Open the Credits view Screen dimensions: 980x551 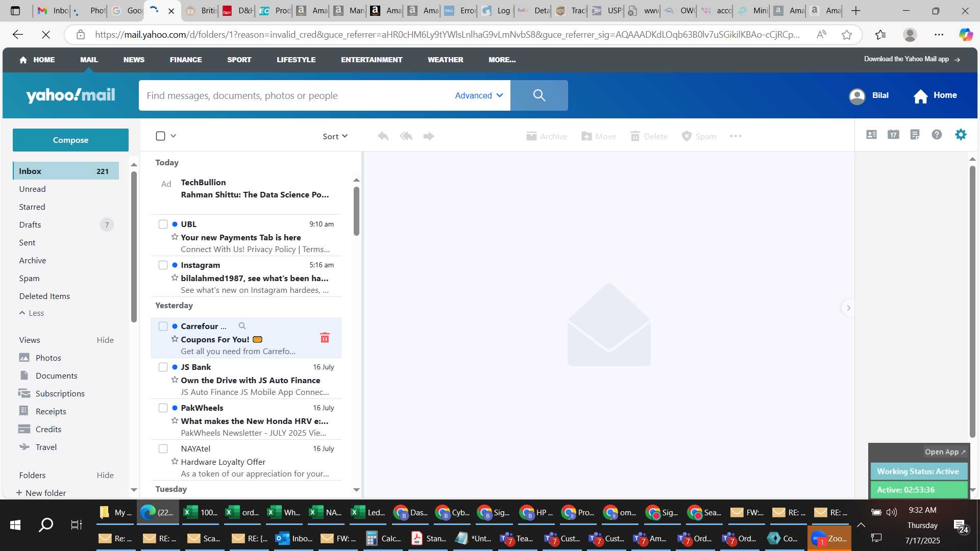click(x=40, y=429)
